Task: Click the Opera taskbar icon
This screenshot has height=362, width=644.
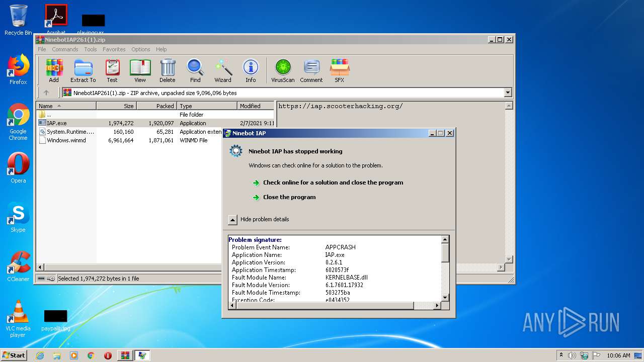Action: [108, 355]
